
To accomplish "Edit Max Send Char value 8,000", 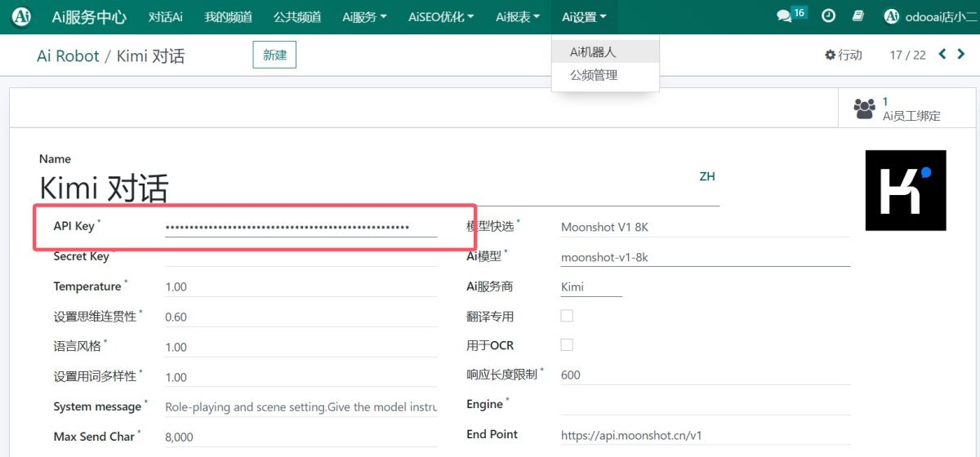I will [x=301, y=437].
